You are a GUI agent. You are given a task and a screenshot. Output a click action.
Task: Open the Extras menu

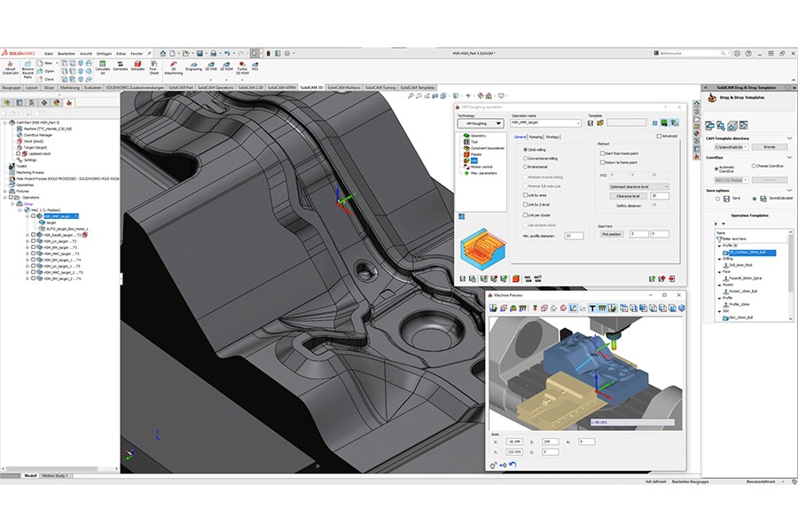(x=121, y=53)
